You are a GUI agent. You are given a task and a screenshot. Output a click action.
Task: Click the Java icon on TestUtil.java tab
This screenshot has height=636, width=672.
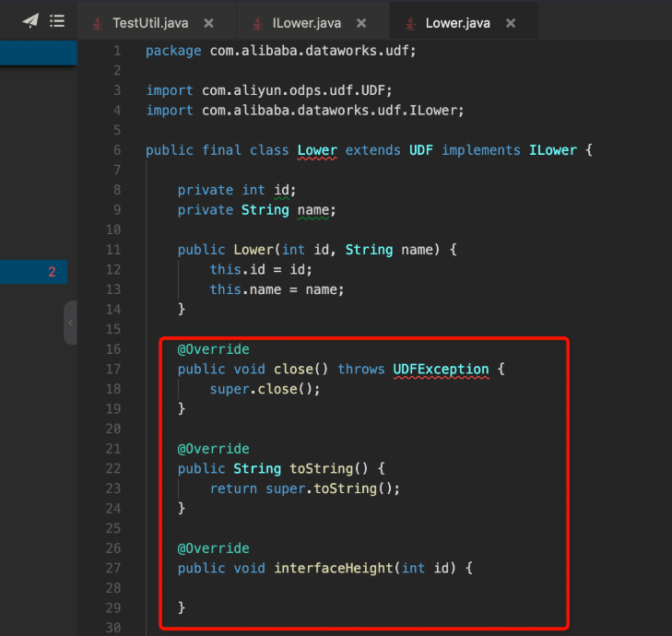point(98,23)
